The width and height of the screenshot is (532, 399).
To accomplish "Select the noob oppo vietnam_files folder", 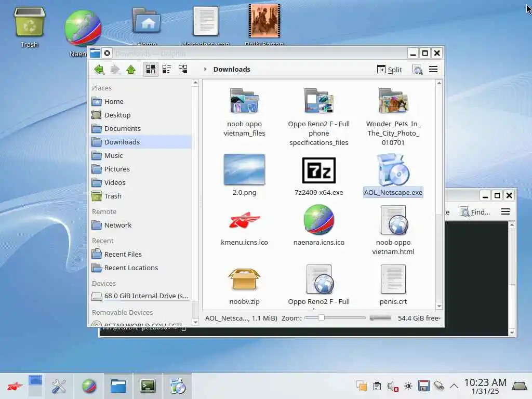I will (244, 112).
